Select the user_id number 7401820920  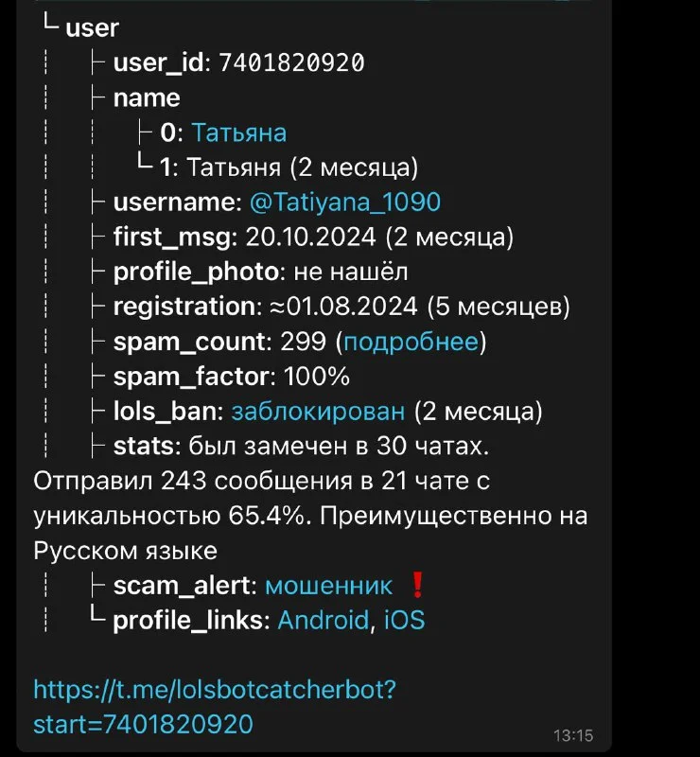coord(291,63)
